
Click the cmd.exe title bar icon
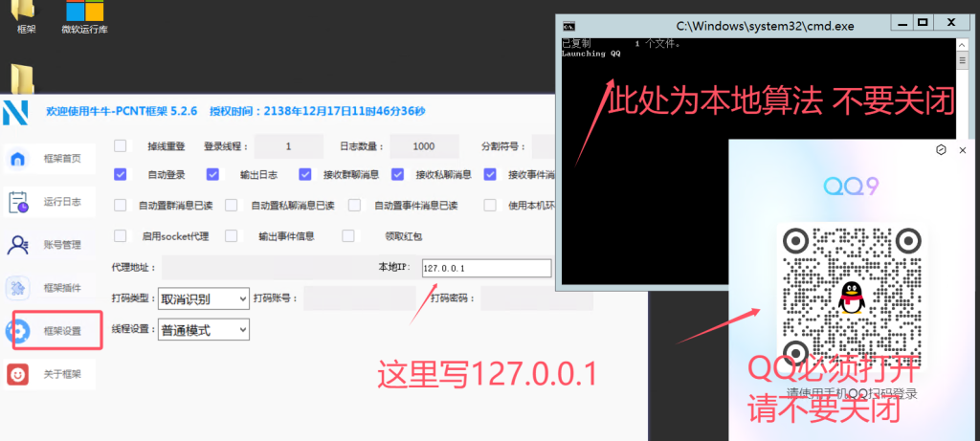(x=568, y=26)
